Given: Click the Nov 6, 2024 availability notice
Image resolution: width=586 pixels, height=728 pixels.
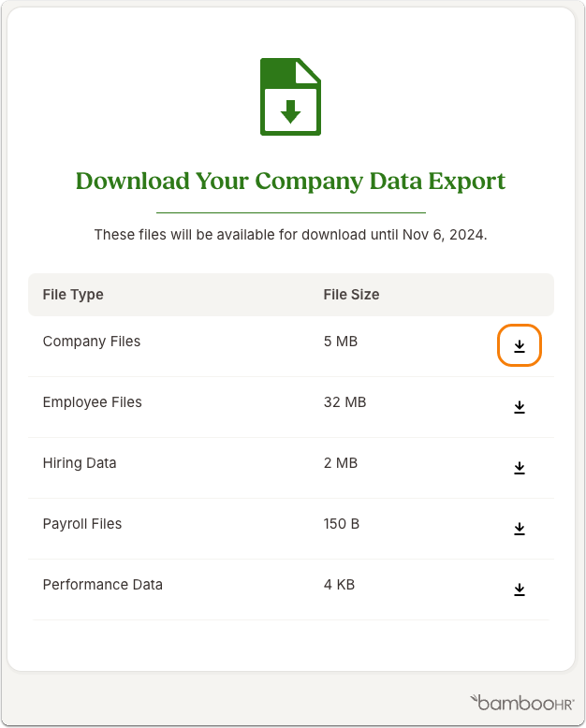Looking at the screenshot, I should pos(291,235).
